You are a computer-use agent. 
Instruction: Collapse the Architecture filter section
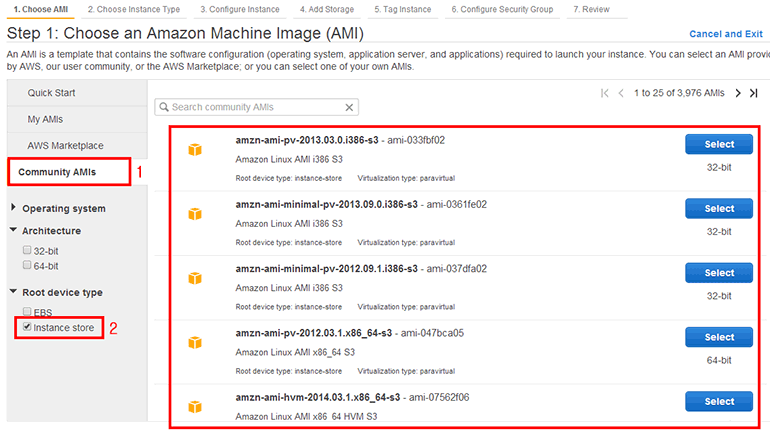pyautogui.click(x=14, y=231)
